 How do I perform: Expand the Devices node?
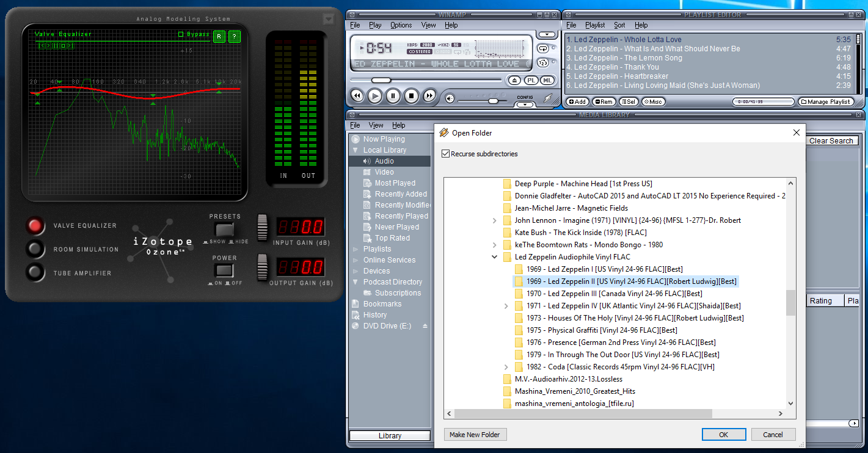coord(356,271)
